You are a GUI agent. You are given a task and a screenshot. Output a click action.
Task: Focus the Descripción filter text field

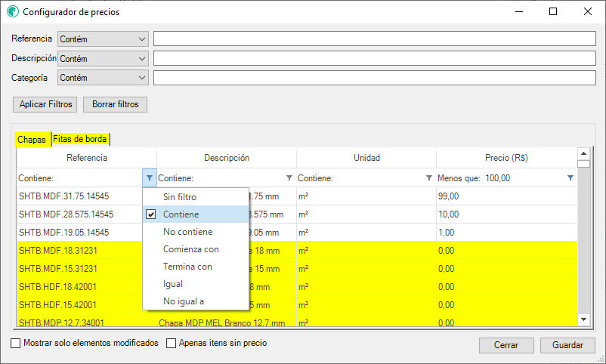click(x=375, y=58)
